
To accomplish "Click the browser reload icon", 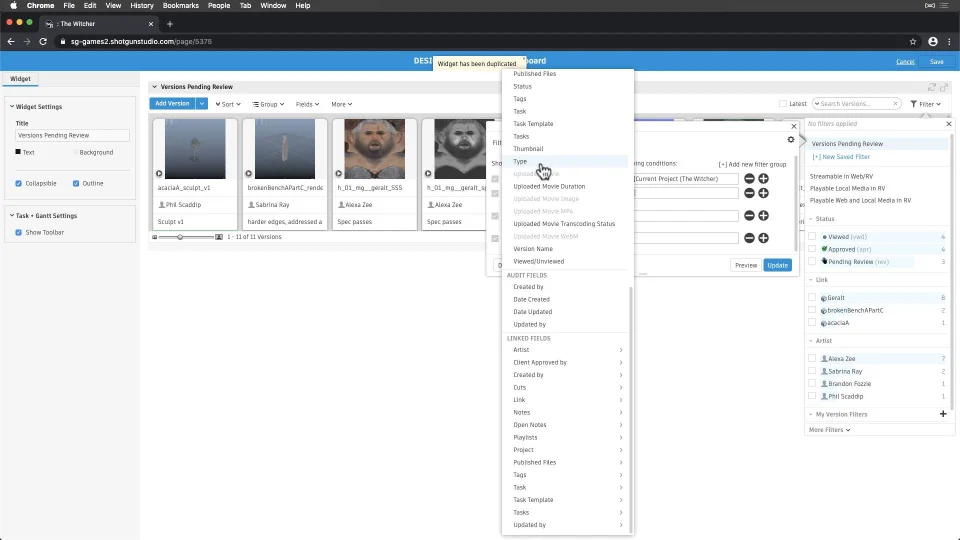I will pyautogui.click(x=43, y=42).
